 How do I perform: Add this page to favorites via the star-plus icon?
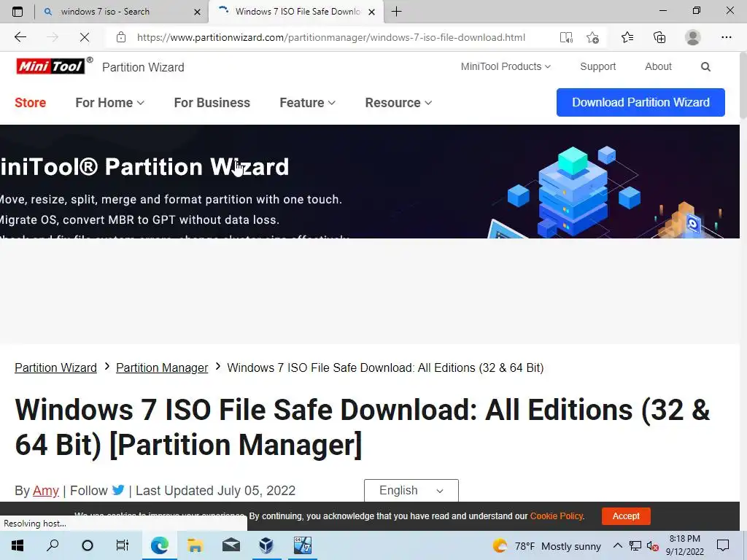pyautogui.click(x=592, y=37)
